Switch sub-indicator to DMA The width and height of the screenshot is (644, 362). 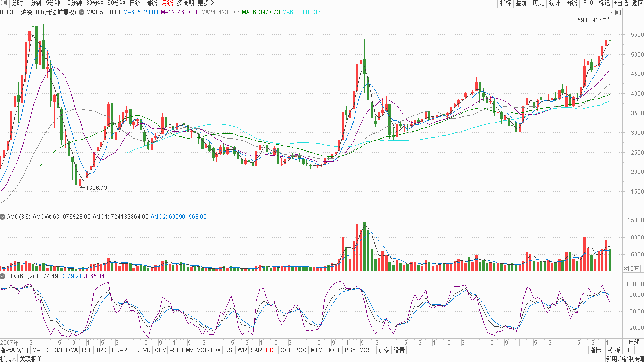72,350
